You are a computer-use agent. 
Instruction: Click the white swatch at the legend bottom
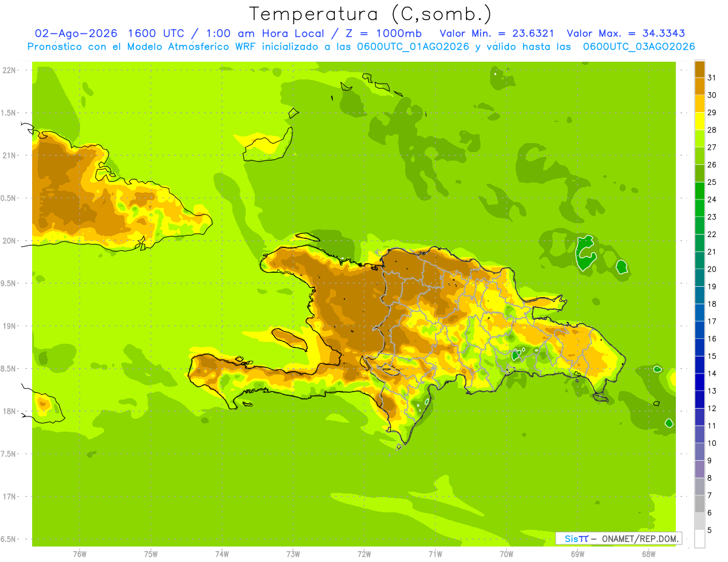click(699, 538)
